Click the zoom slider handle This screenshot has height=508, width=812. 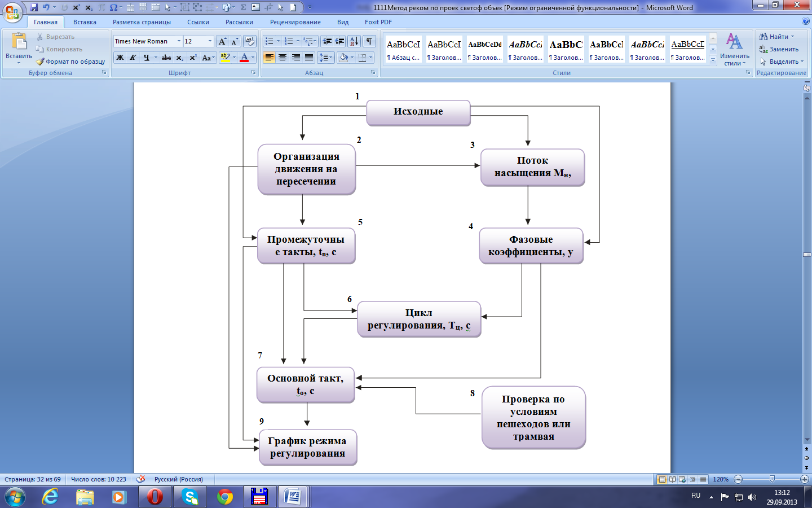771,479
